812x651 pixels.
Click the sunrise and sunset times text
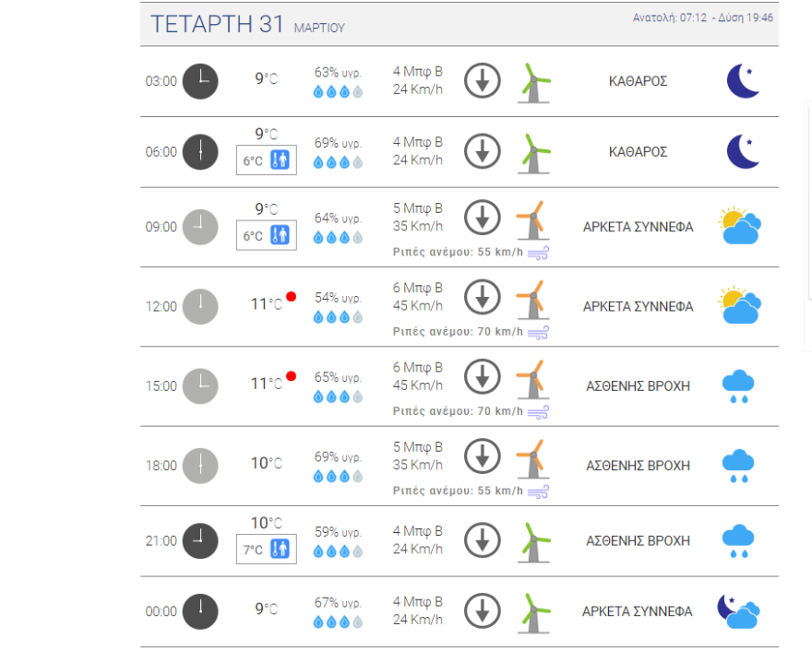pyautogui.click(x=702, y=18)
